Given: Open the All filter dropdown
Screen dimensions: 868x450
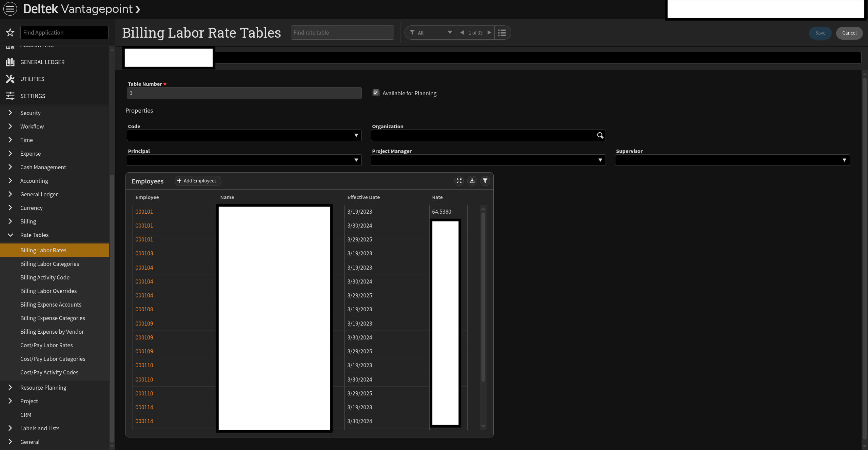Looking at the screenshot, I should (x=431, y=33).
